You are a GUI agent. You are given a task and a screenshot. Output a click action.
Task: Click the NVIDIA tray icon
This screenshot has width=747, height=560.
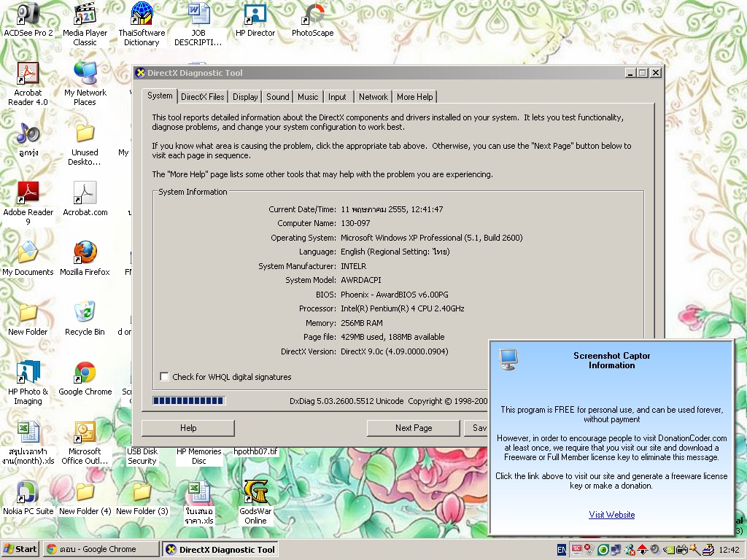[x=668, y=550]
